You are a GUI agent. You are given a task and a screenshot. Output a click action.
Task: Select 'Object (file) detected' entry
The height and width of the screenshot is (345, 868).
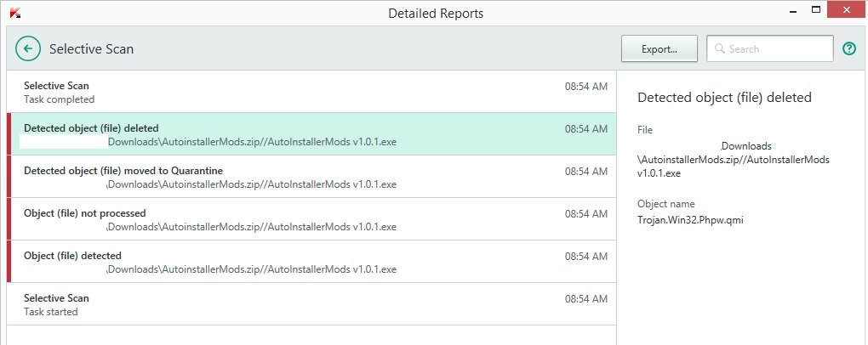[311, 262]
